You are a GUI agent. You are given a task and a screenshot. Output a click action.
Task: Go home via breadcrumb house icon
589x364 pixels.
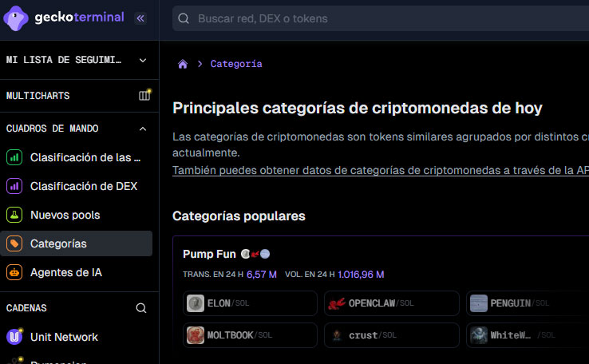(x=183, y=64)
